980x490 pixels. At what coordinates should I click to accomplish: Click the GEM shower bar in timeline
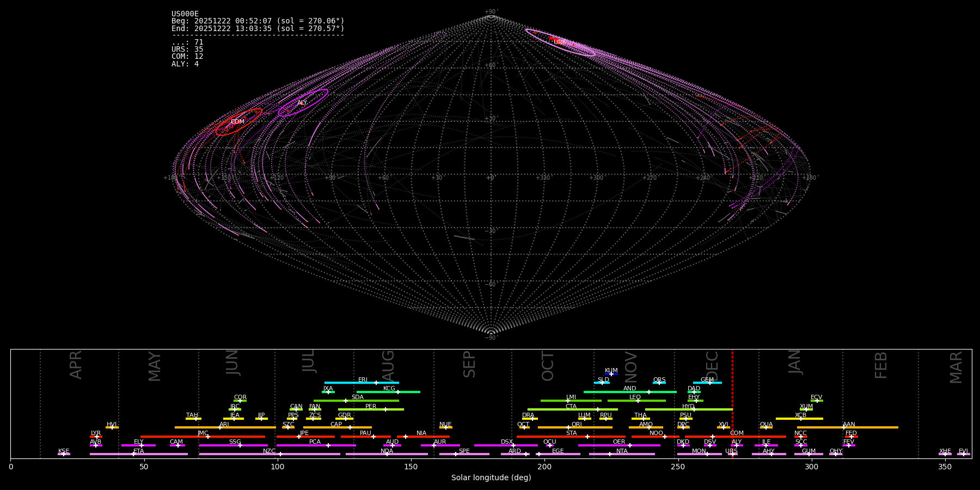click(707, 383)
